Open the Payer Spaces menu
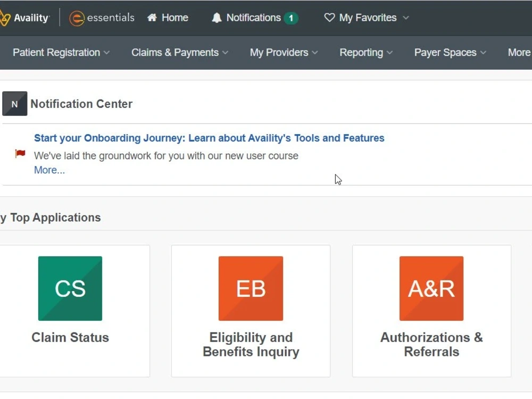The height and width of the screenshot is (399, 532). pos(450,53)
